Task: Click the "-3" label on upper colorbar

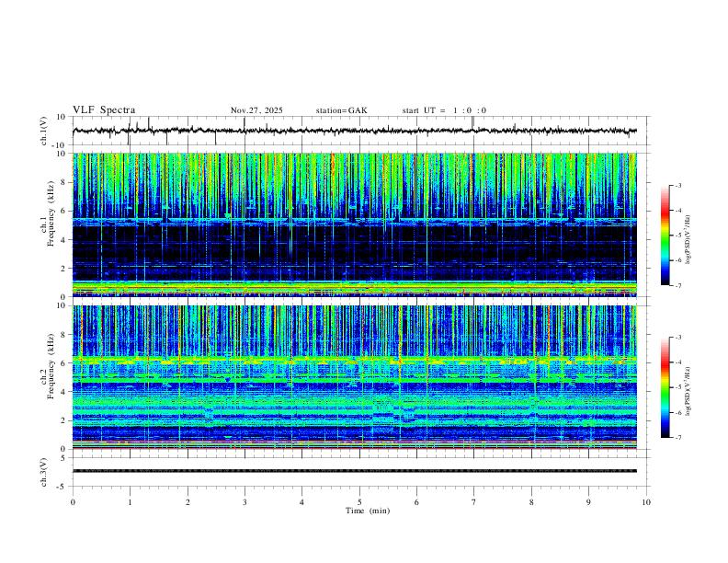Action: coord(677,185)
